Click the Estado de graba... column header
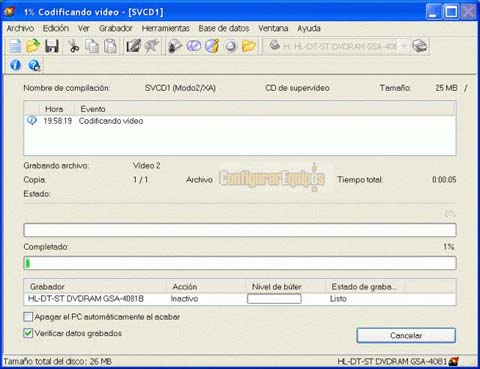 point(364,286)
